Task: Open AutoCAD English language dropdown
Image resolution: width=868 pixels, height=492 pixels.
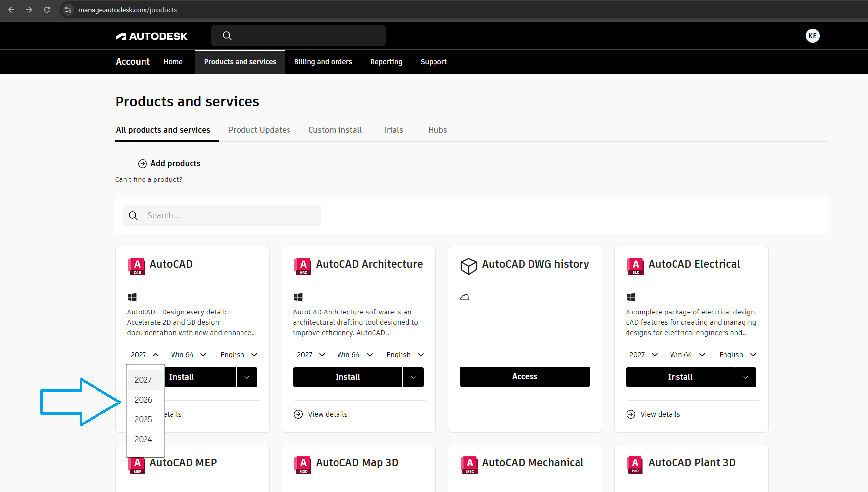Action: tap(239, 355)
